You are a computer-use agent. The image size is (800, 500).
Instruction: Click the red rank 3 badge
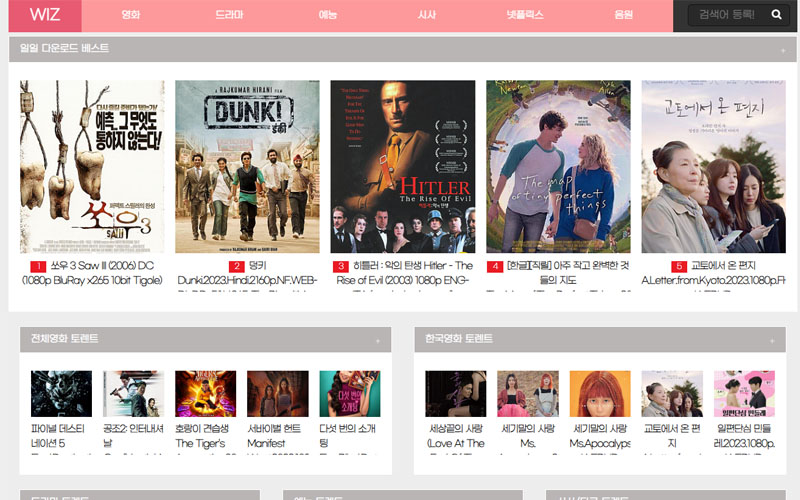[341, 266]
